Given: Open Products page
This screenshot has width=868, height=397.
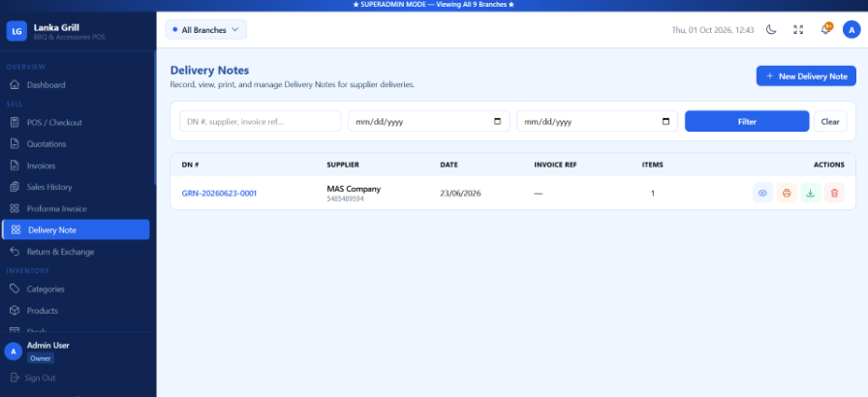Looking at the screenshot, I should pos(76,310).
